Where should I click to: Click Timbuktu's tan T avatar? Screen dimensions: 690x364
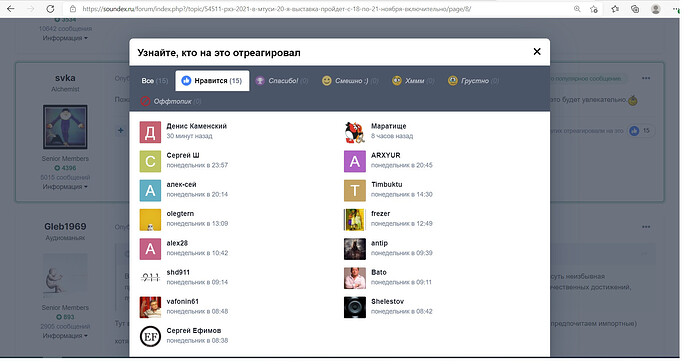click(x=355, y=191)
